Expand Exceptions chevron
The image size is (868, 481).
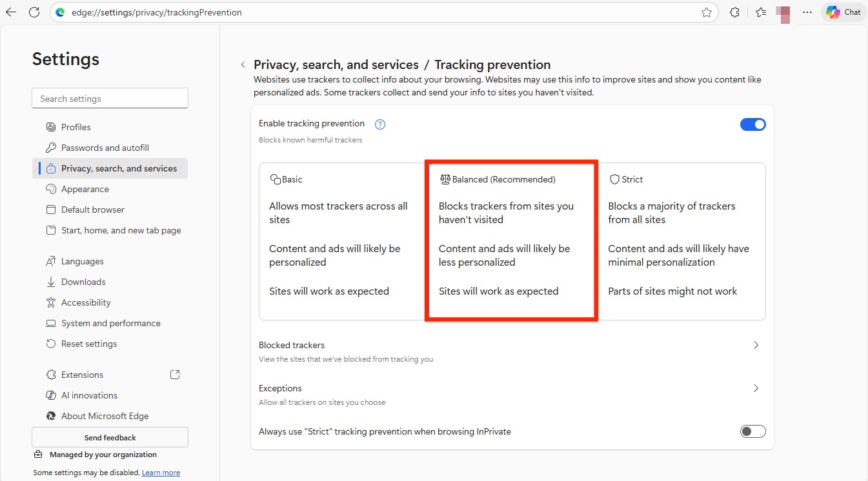click(x=756, y=388)
